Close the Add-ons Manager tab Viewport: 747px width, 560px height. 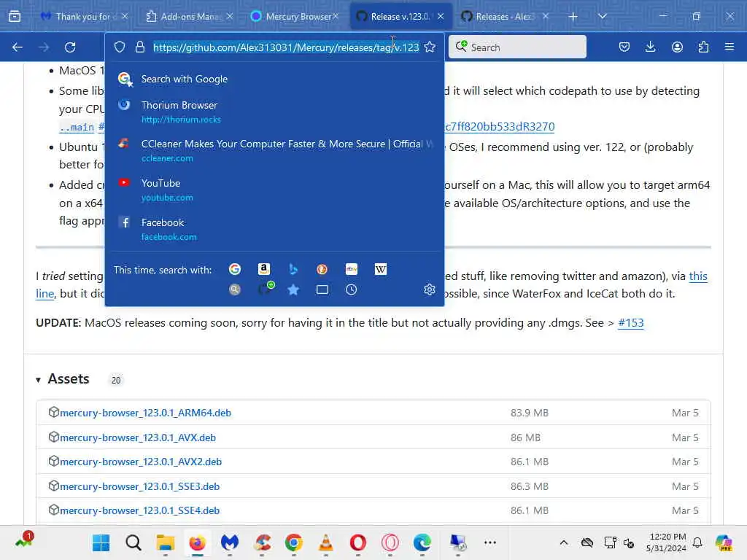[x=230, y=17]
